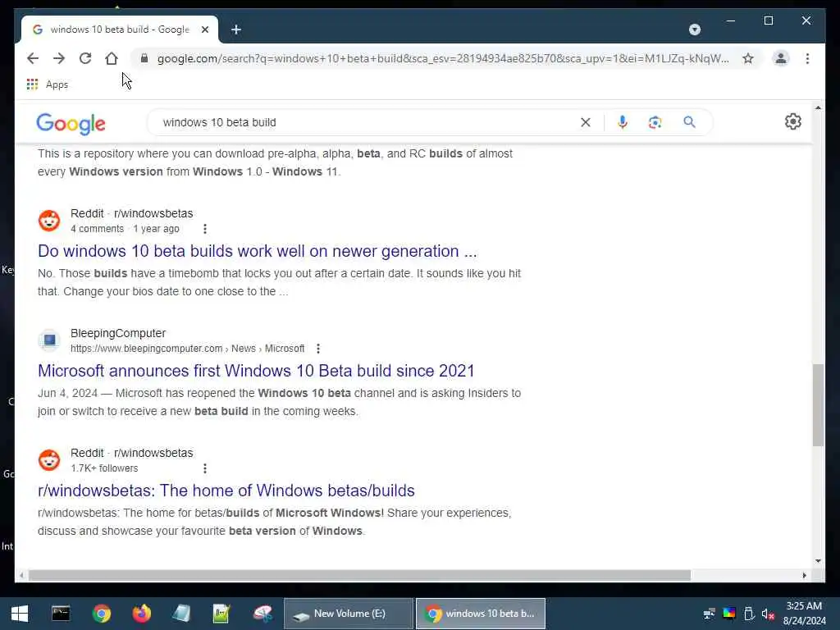The width and height of the screenshot is (840, 630).
Task: Click the Google search input field
Action: tap(364, 122)
